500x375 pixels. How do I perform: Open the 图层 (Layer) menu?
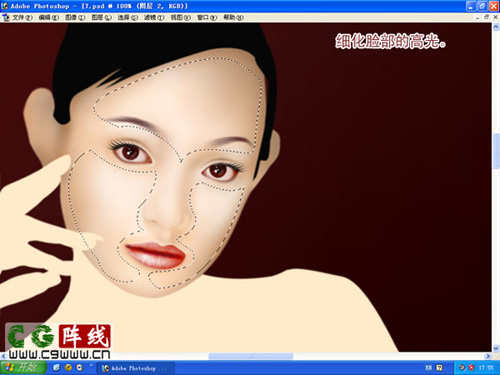102,17
